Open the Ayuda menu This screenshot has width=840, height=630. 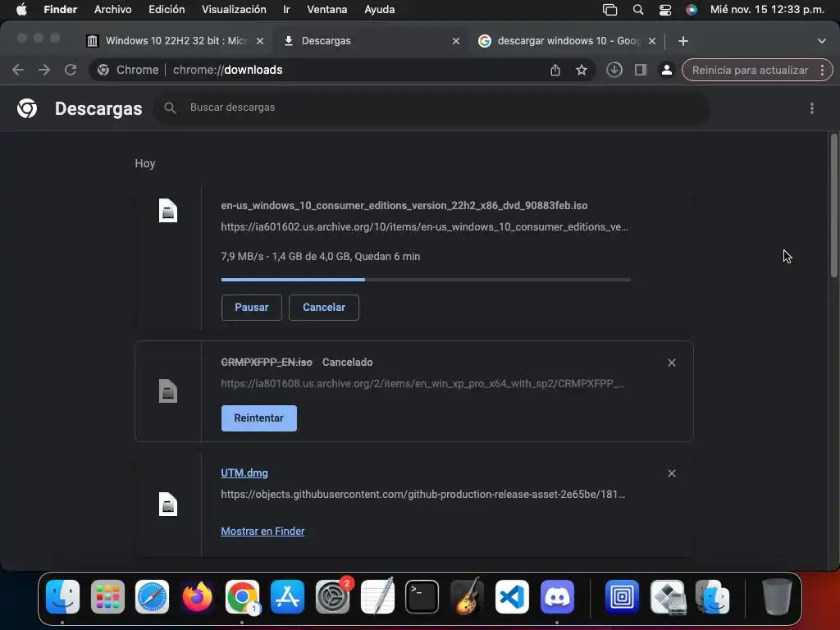(x=379, y=10)
